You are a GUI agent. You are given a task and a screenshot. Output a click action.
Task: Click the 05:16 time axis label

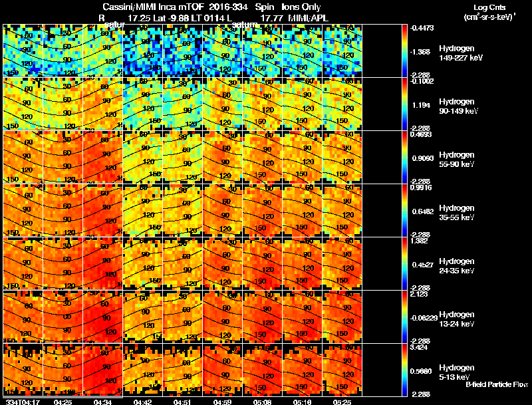302,402
